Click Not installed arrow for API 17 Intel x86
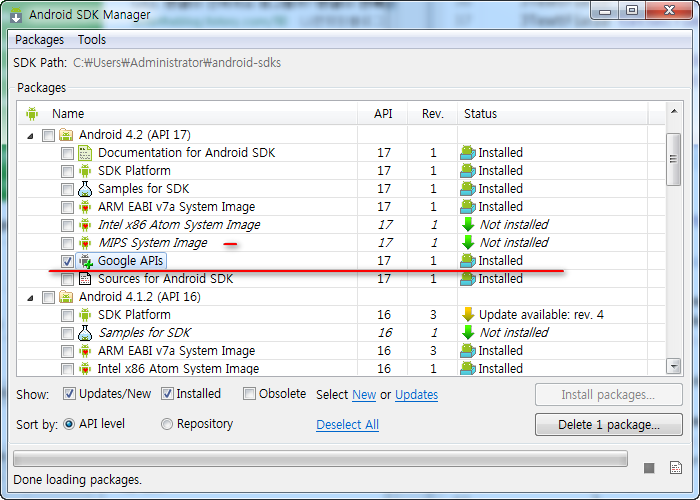Image resolution: width=700 pixels, height=500 pixels. pyautogui.click(x=468, y=225)
